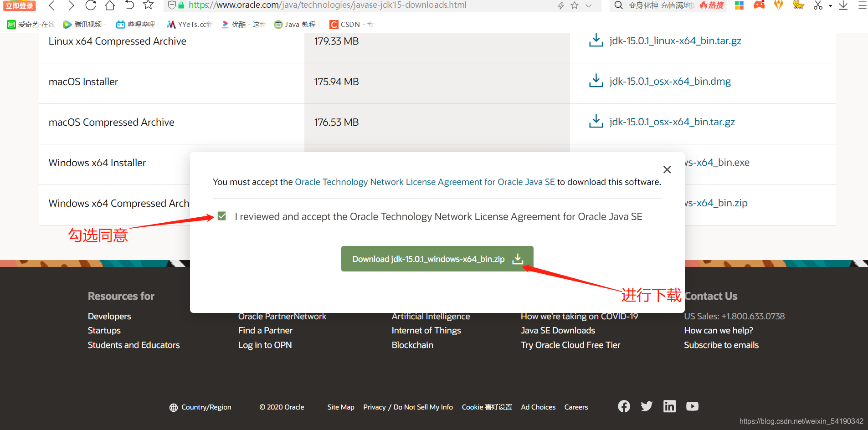Open Try Oracle Cloud Free Tier link
The height and width of the screenshot is (430, 868).
pos(570,345)
